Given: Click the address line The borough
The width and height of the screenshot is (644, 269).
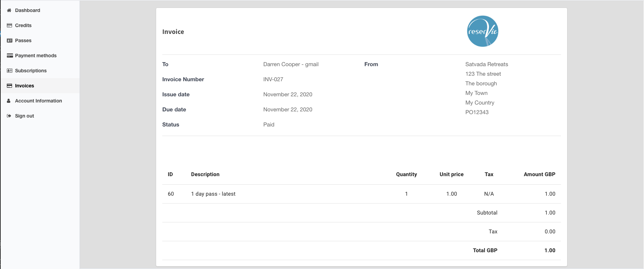Looking at the screenshot, I should click(481, 84).
